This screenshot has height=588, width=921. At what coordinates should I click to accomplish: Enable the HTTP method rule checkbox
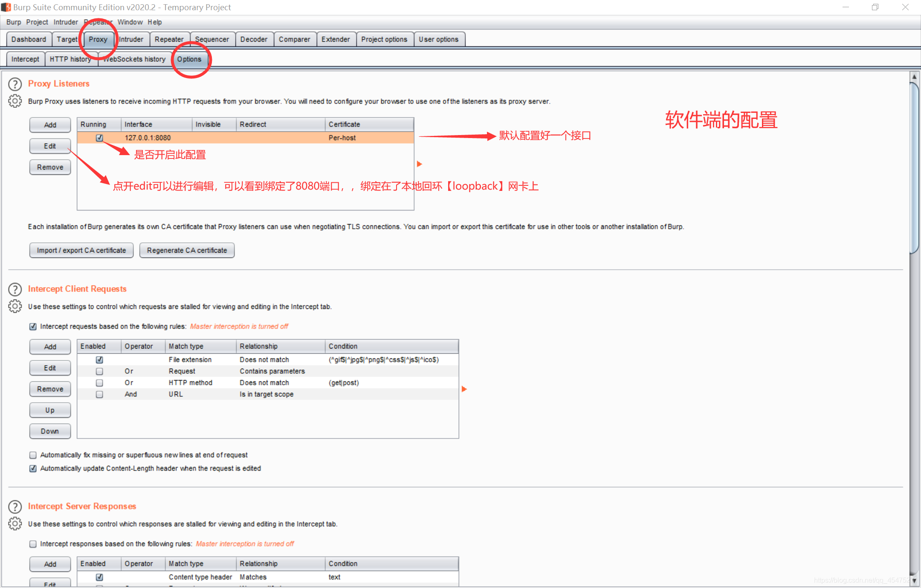tap(99, 383)
